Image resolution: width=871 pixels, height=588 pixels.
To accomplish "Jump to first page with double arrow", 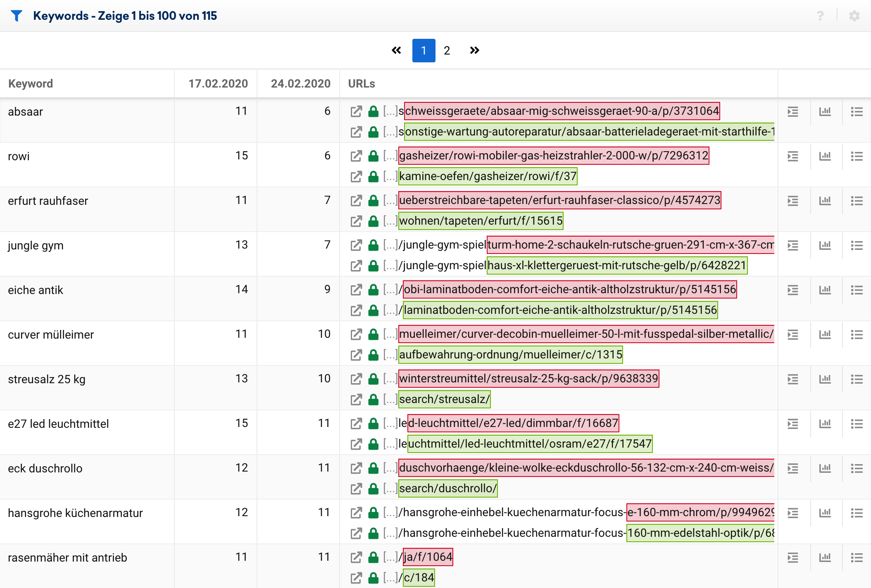I will 396,50.
